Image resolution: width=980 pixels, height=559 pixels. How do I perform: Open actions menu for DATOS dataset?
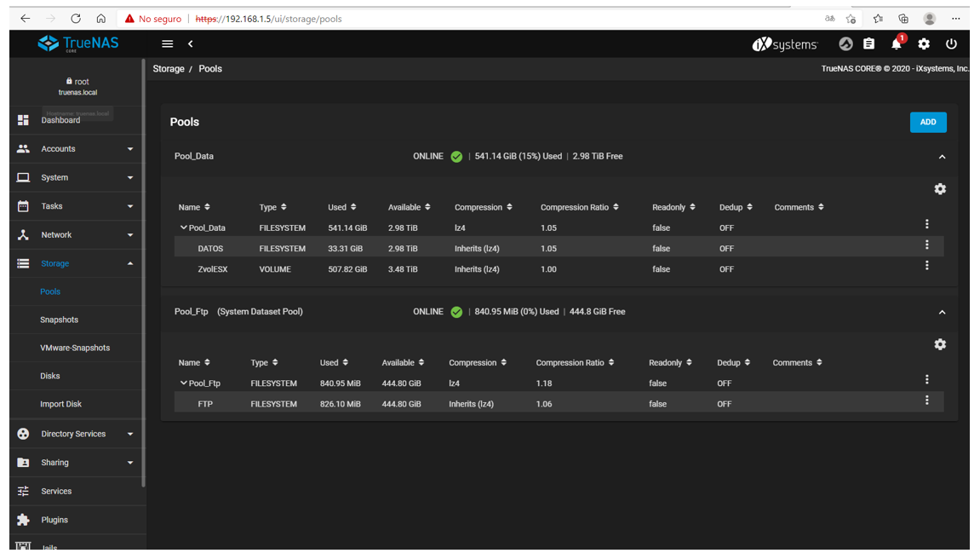(x=927, y=245)
